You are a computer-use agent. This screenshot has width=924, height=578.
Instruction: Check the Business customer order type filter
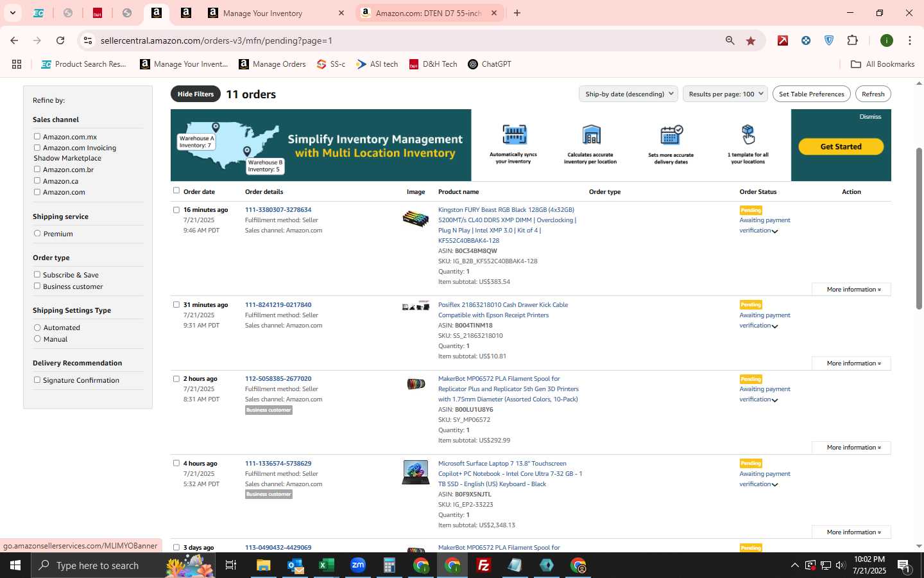click(37, 286)
